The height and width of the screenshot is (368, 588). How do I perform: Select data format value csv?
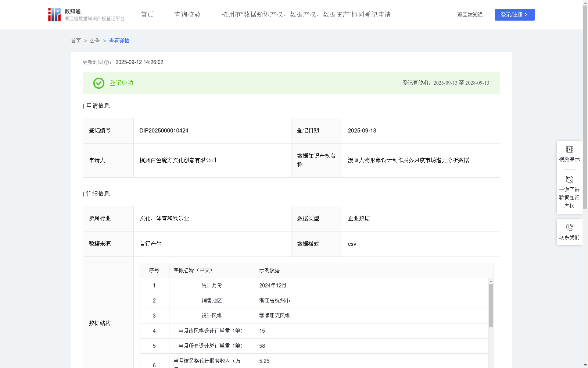click(352, 244)
